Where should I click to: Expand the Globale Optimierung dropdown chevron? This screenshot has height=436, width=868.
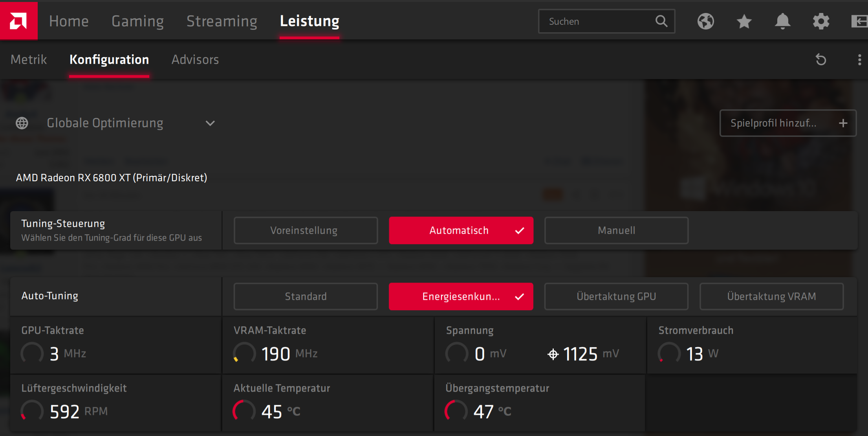(x=210, y=123)
